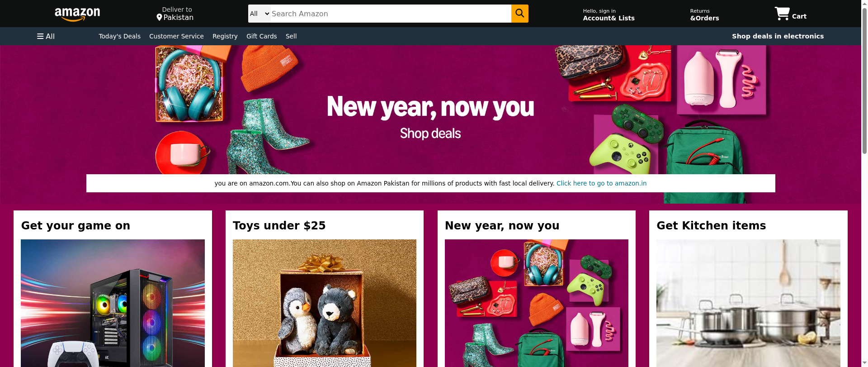This screenshot has width=868, height=367.
Task: Click the Amazon logo
Action: coord(77,14)
